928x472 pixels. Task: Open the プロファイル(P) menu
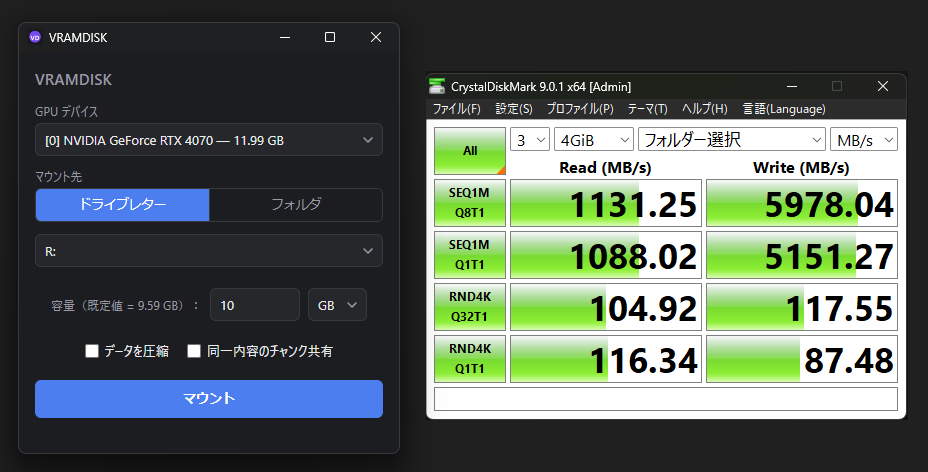[580, 109]
